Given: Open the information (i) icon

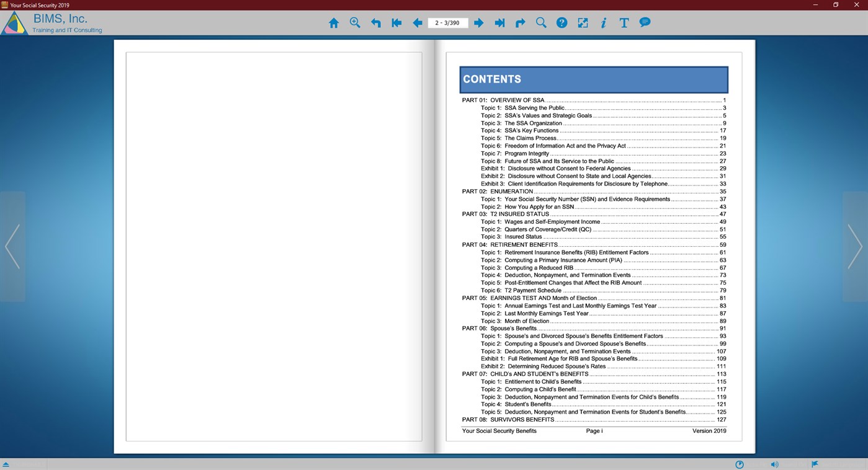Looking at the screenshot, I should click(603, 23).
